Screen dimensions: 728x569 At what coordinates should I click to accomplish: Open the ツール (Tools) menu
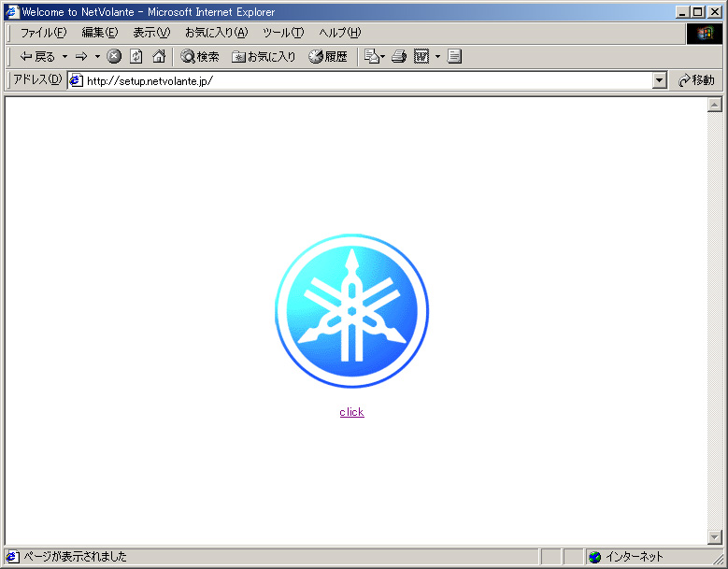(x=282, y=33)
